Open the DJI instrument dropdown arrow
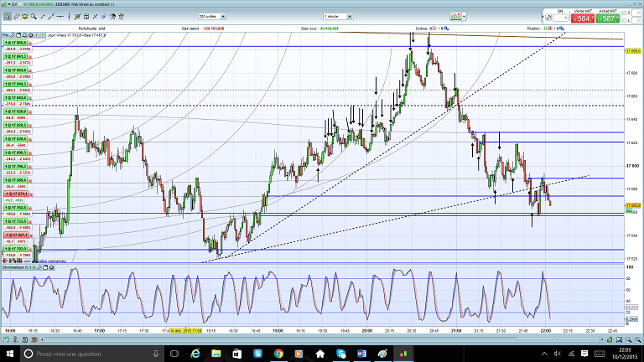644x362 pixels. coord(9,4)
